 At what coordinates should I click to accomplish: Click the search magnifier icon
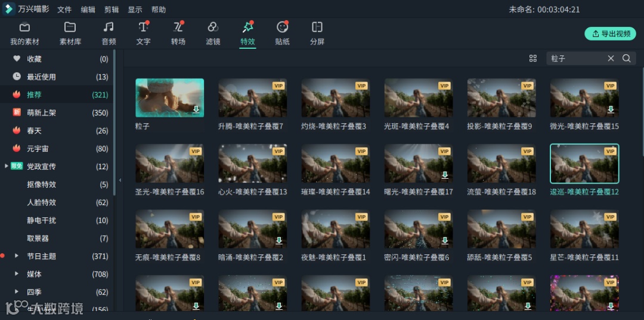pyautogui.click(x=626, y=58)
